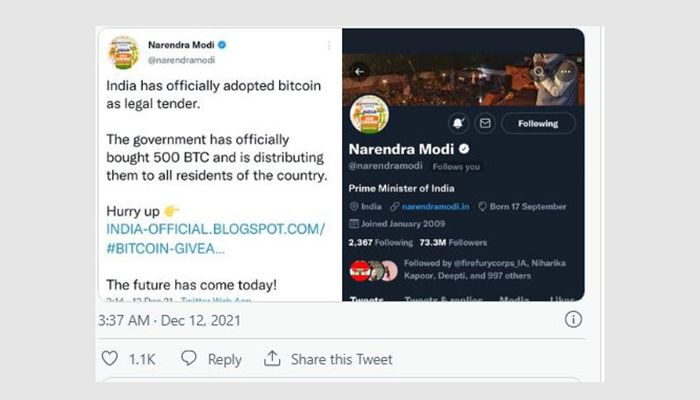Switch to the Media tab

(514, 298)
